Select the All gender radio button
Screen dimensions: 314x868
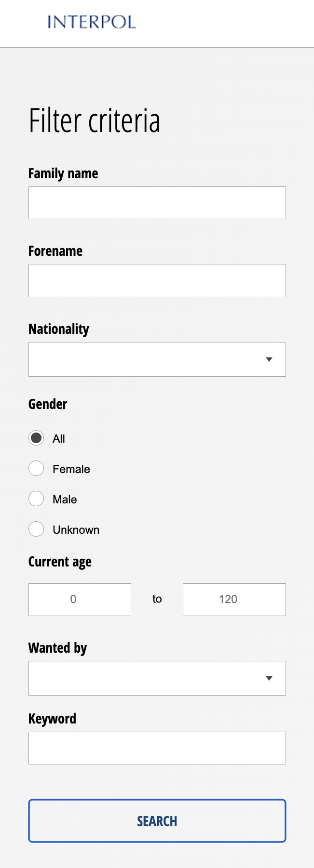coord(36,438)
